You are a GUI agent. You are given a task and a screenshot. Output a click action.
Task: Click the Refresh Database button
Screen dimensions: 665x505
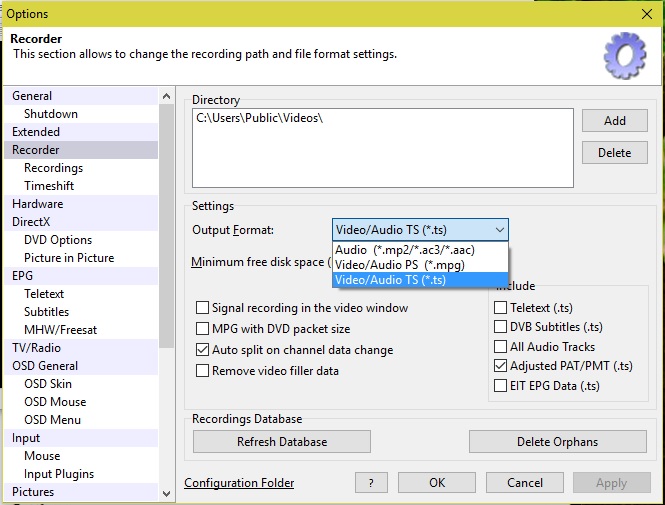281,441
